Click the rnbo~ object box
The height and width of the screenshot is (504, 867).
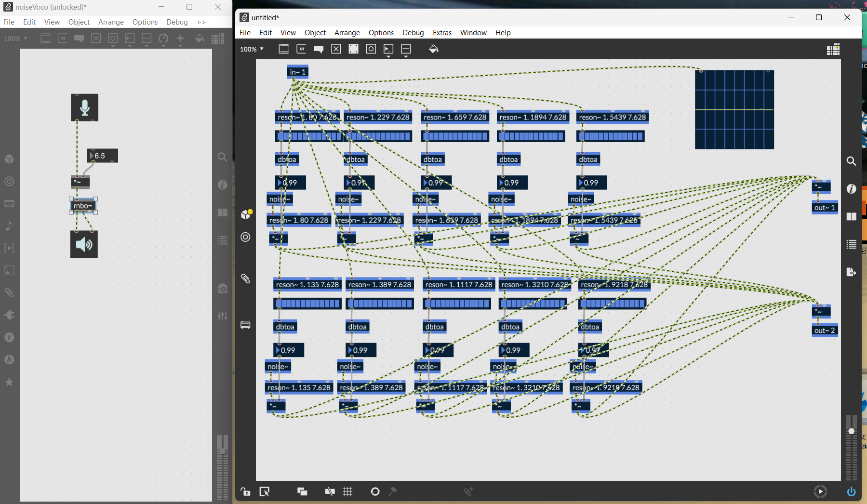(83, 206)
